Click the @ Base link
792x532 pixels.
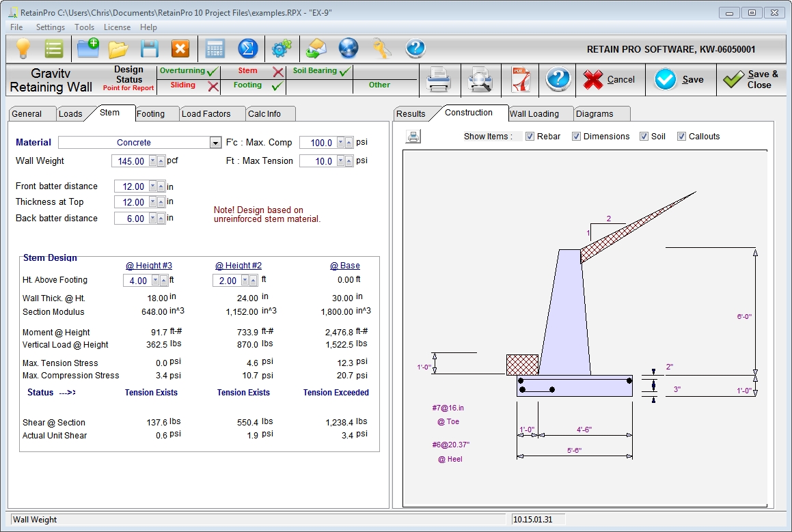pyautogui.click(x=345, y=266)
